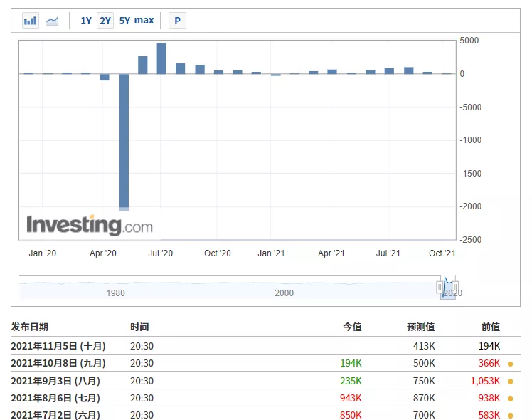Click the tallest positive bar near Jul '20

coord(161,58)
